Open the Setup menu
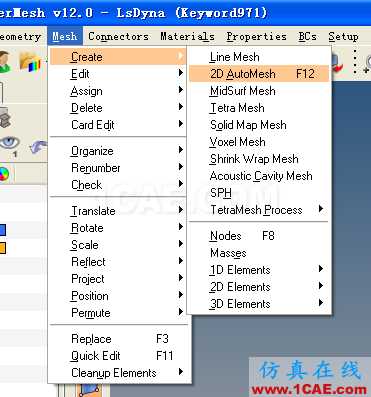This screenshot has width=371, height=397. point(343,36)
